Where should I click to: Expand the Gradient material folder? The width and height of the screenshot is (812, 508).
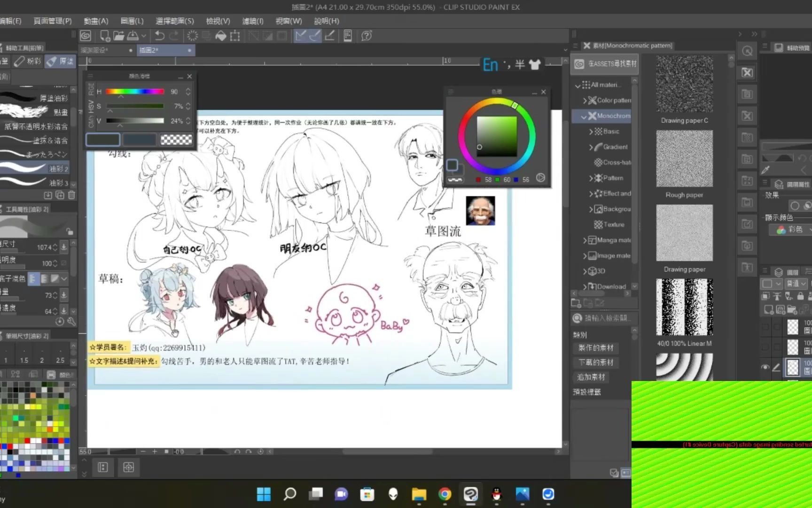point(591,147)
